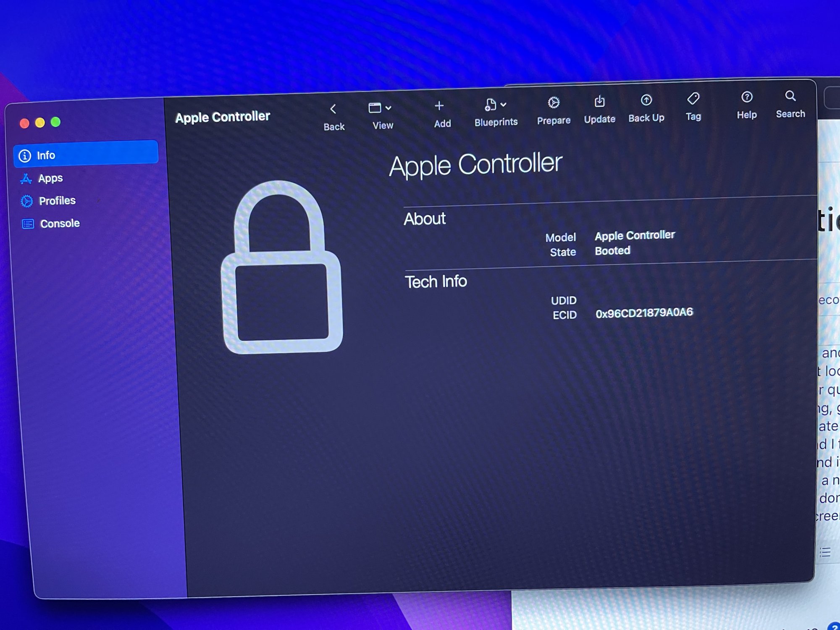840x630 pixels.
Task: Click the ECID value text
Action: [x=644, y=313]
